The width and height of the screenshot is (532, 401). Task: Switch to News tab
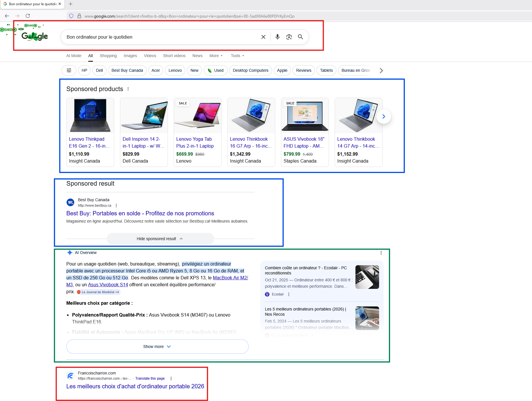pos(197,56)
